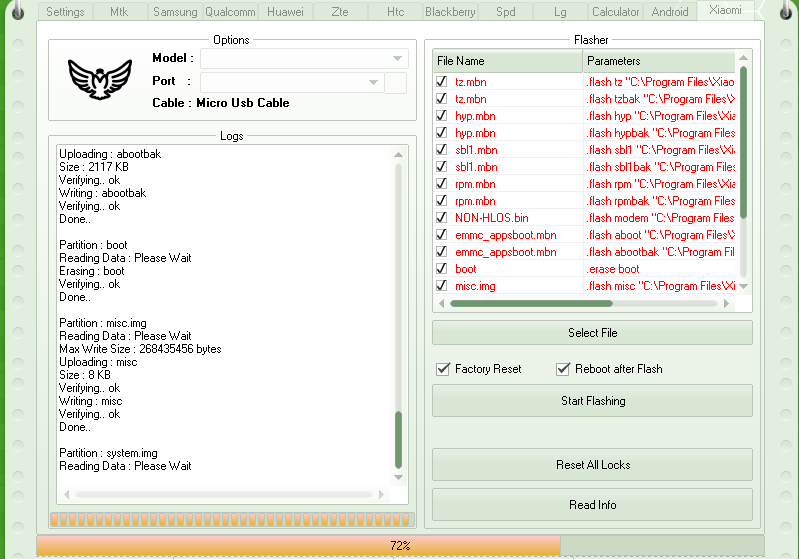Uncheck the Factory Reset checkbox
The width and height of the screenshot is (799, 559).
(443, 369)
